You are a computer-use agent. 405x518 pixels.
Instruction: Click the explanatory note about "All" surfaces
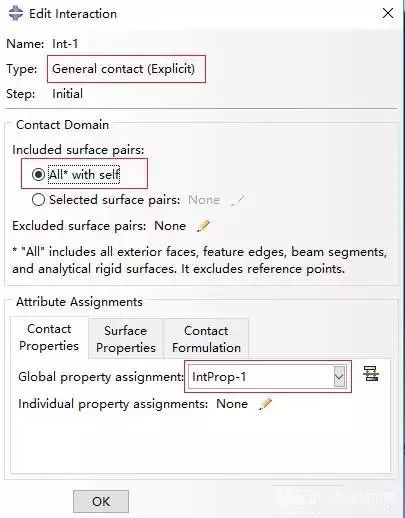(x=199, y=260)
